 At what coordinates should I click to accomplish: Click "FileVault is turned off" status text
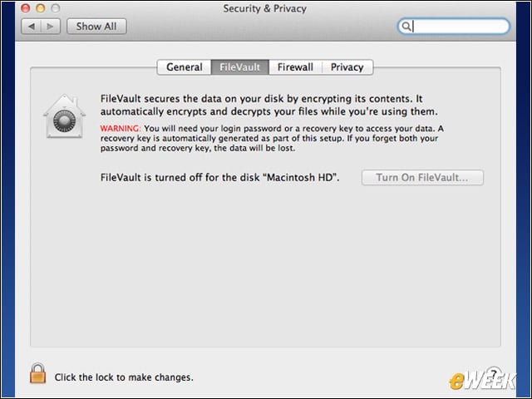219,177
